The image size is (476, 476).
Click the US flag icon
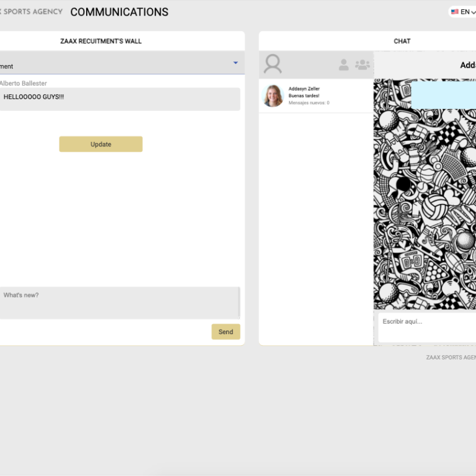pos(454,12)
